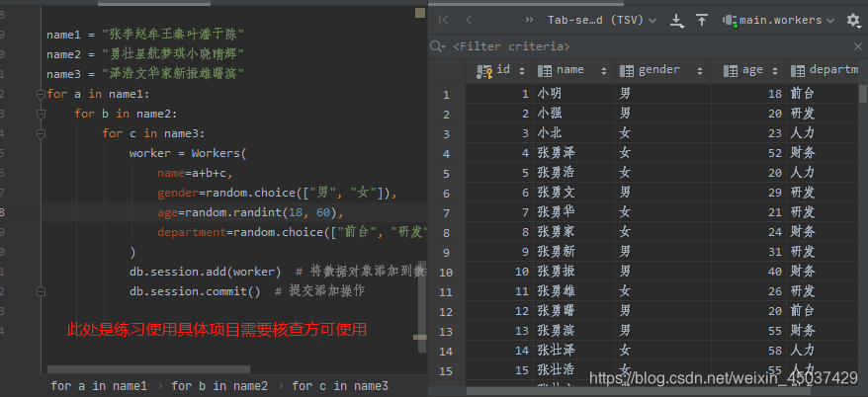Open the data view settings gear

click(853, 21)
